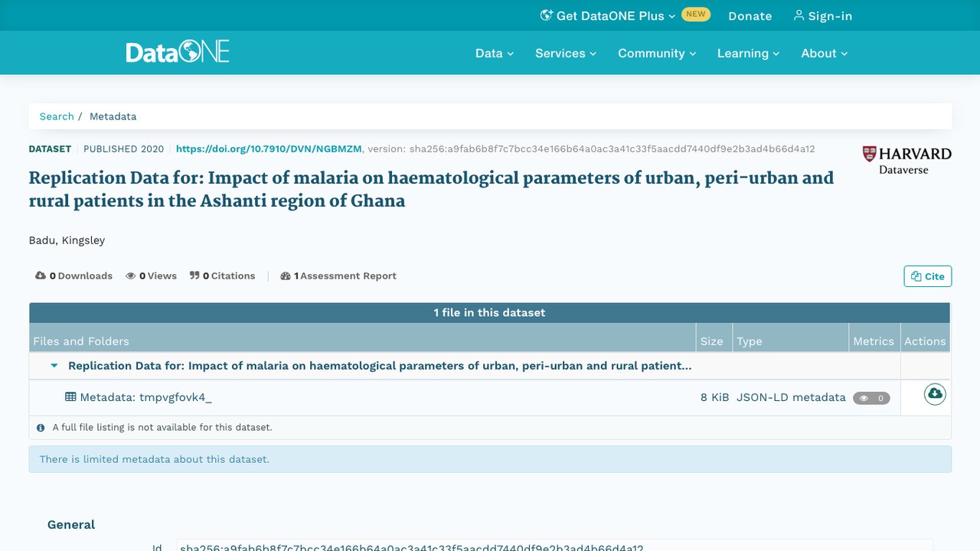Open the About dropdown menu
Viewport: 980px width, 551px height.
(825, 53)
